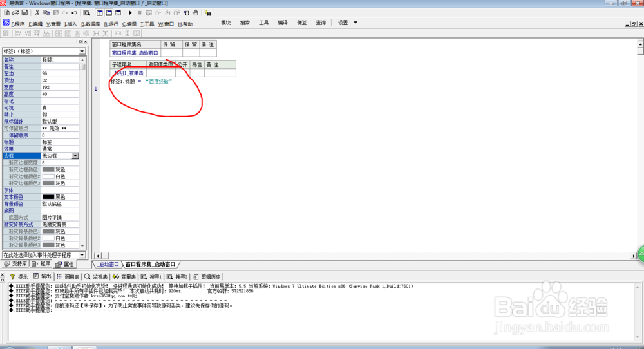The height and width of the screenshot is (349, 644).
Task: Open the 设置 dropdown arrow
Action: point(355,23)
